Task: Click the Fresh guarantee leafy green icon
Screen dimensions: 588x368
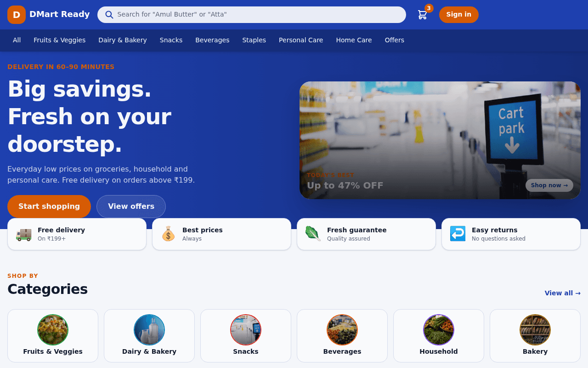Action: (313, 234)
